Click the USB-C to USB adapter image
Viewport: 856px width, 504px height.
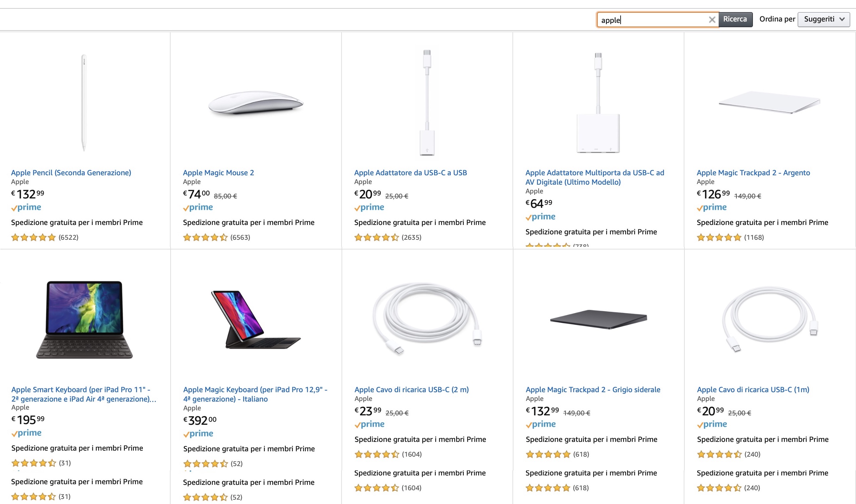tap(427, 102)
